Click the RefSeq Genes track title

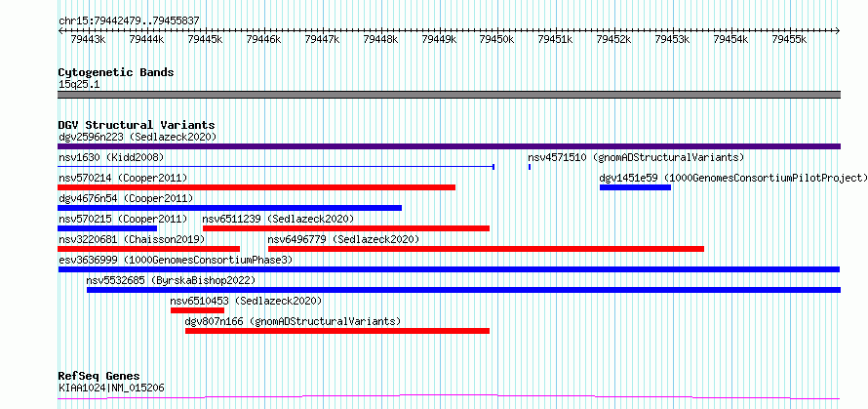[99, 377]
